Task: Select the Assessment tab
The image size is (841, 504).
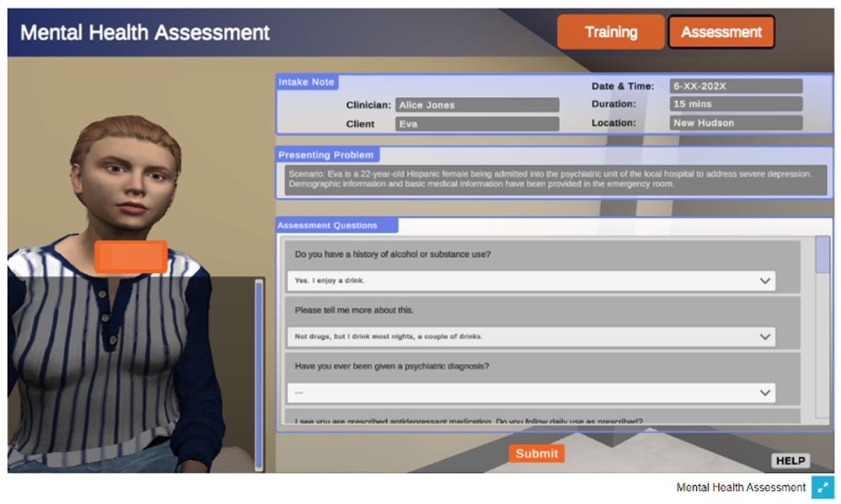Action: tap(721, 33)
